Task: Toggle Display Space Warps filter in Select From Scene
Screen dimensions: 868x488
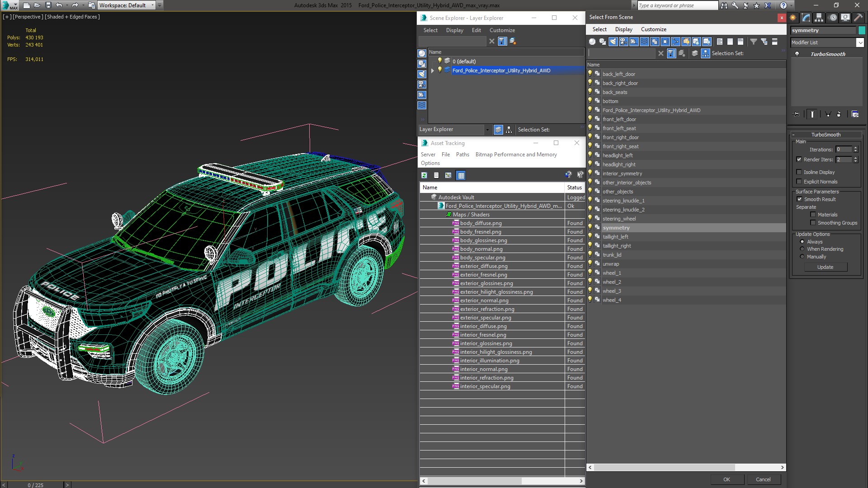Action: pyautogui.click(x=644, y=42)
